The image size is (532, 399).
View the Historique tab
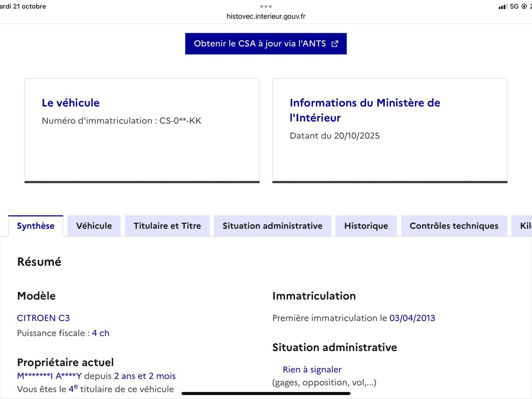coord(366,226)
